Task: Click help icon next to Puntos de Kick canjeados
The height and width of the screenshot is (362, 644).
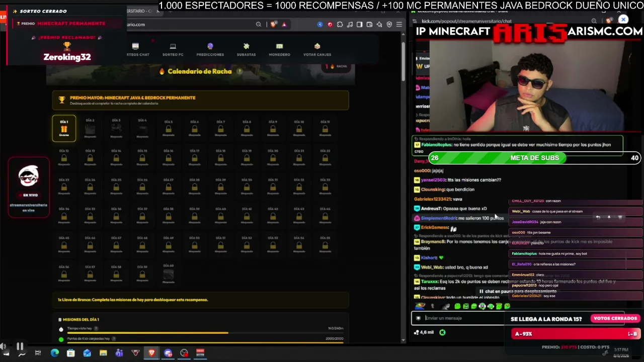Action: 114,339
